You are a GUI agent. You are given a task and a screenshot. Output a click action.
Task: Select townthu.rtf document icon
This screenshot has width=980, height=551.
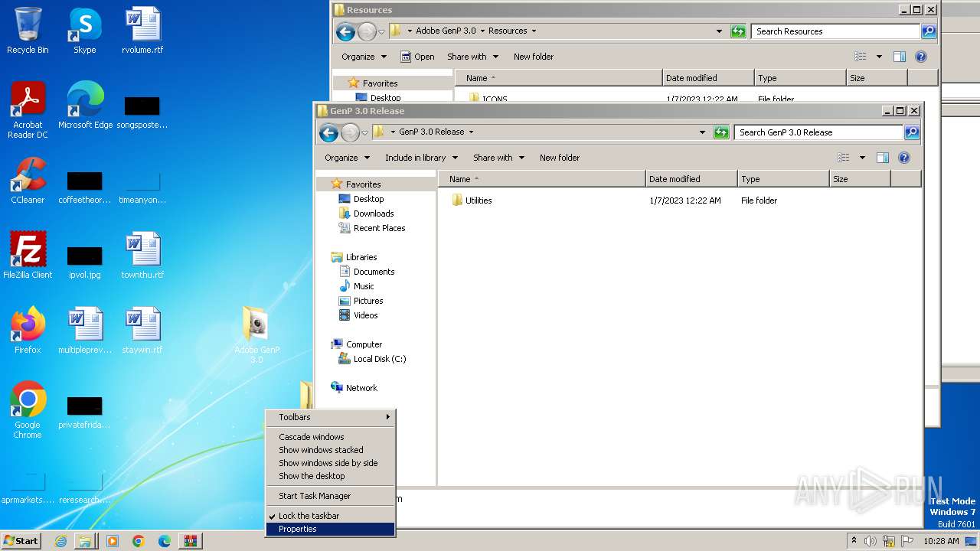point(142,256)
